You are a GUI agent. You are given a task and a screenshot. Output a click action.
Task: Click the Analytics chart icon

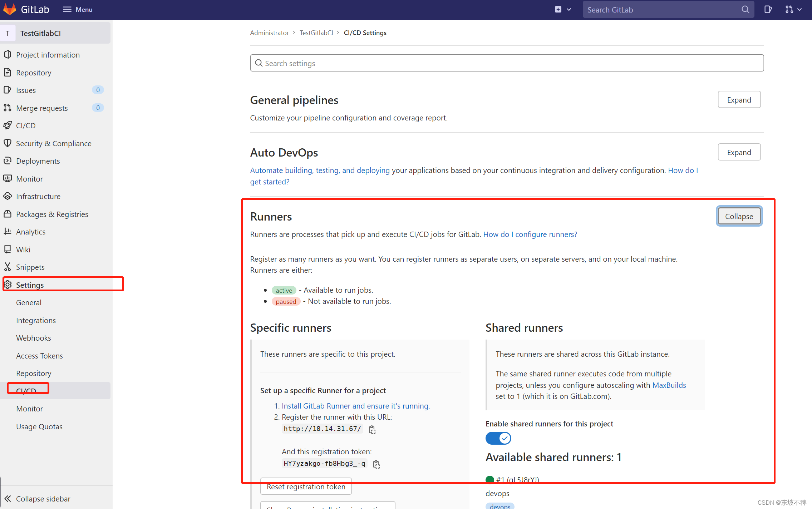8,231
